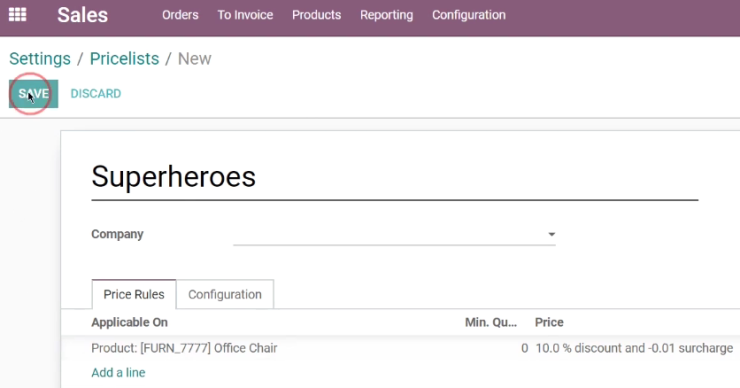Viewport: 740px width, 388px height.
Task: Add a line to price rules
Action: tap(118, 373)
